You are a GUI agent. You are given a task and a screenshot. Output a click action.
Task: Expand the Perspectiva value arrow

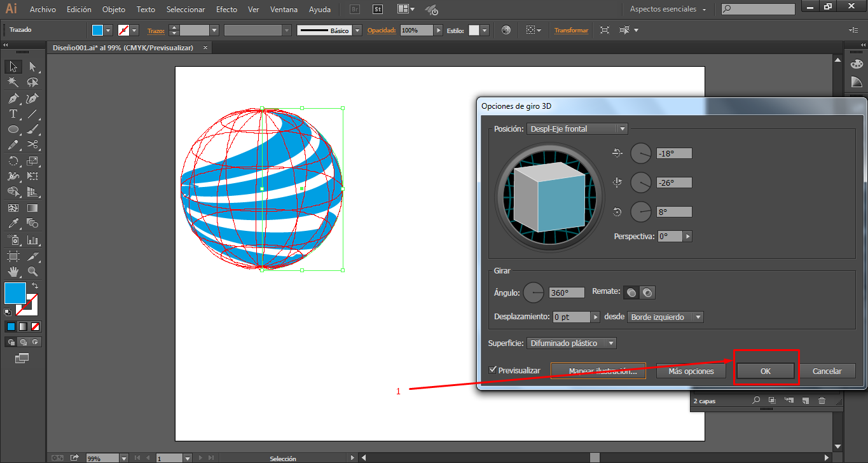coord(687,236)
